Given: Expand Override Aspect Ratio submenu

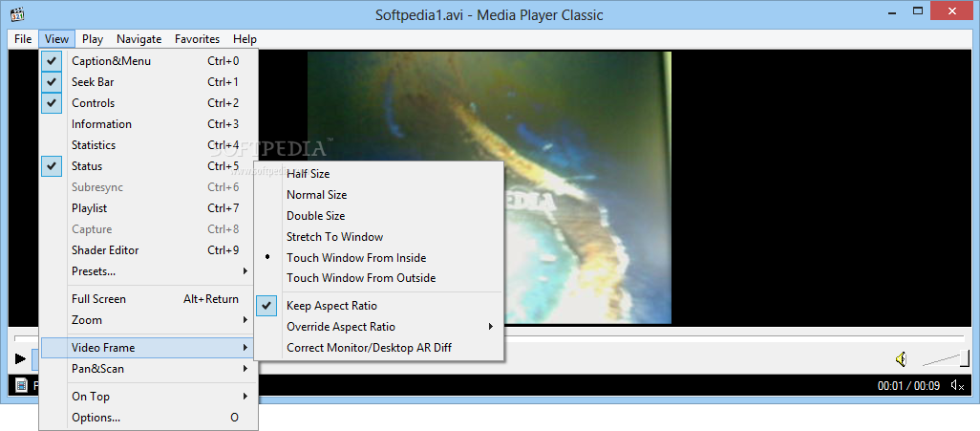Looking at the screenshot, I should [x=379, y=327].
